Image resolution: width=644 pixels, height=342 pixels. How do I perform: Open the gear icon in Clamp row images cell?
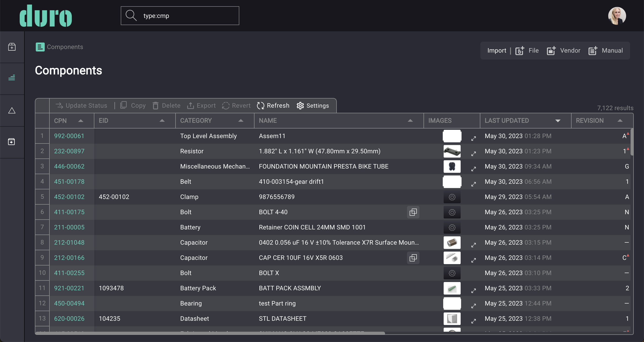coord(452,197)
